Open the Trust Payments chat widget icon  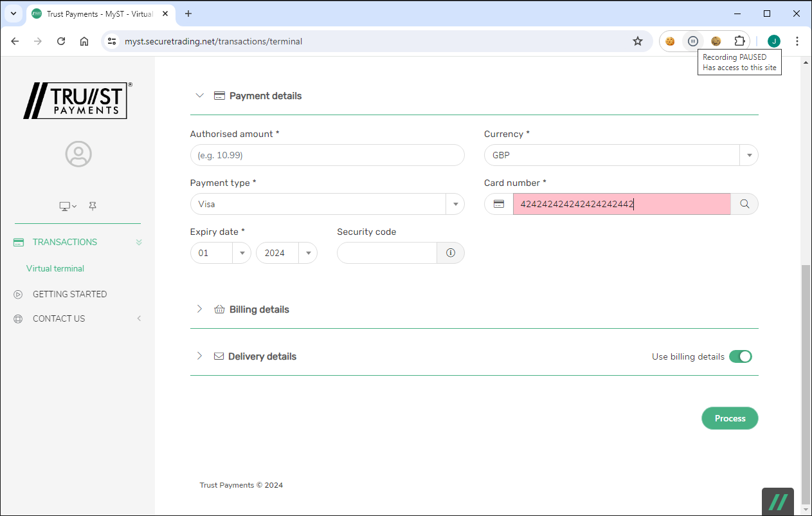point(779,502)
